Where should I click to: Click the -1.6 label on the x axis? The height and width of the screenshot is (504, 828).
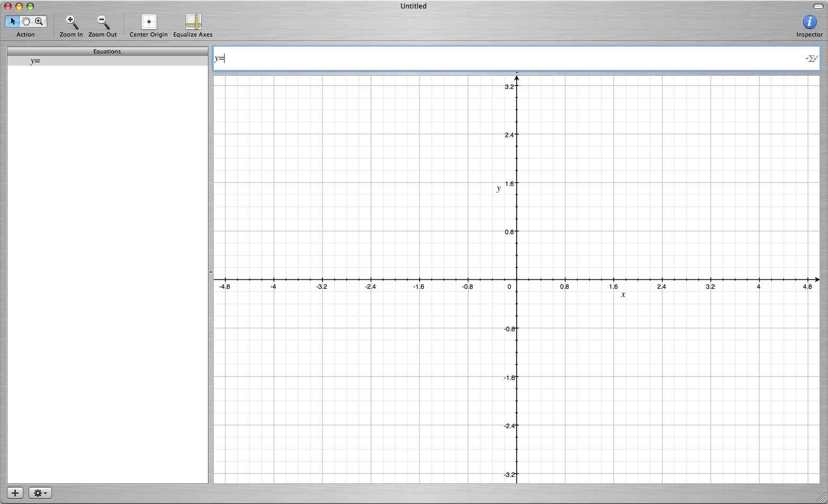pos(419,287)
